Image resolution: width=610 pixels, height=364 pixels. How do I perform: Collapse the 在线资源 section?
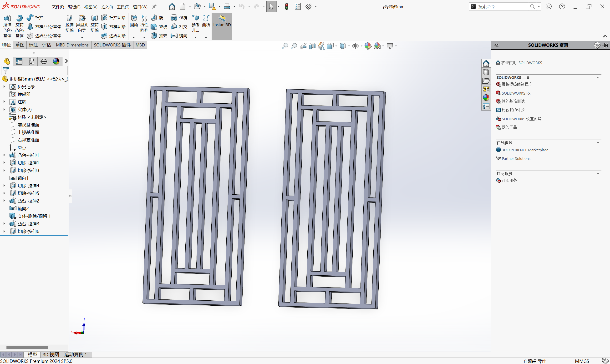(598, 143)
